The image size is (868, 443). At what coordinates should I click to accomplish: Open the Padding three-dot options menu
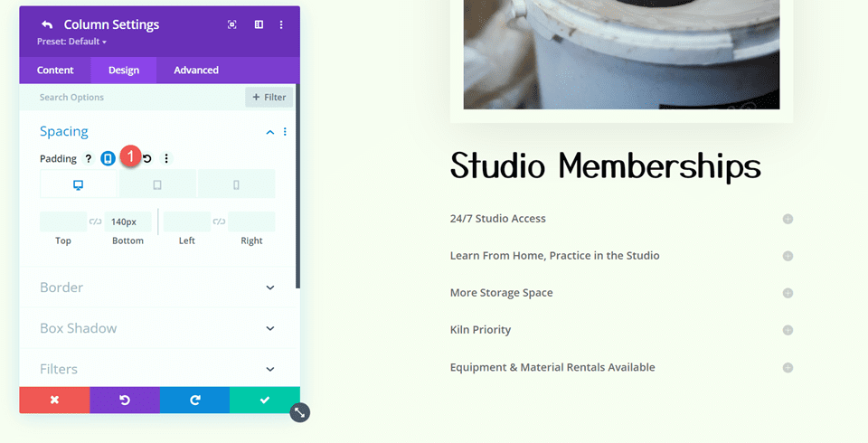165,158
